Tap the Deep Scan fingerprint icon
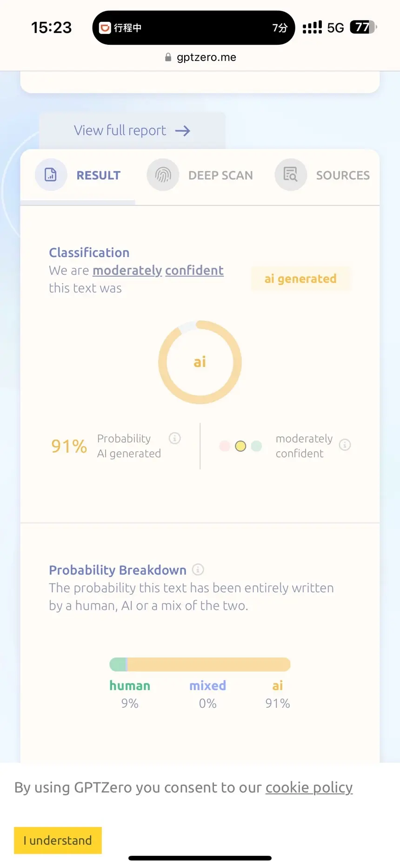 [x=163, y=175]
